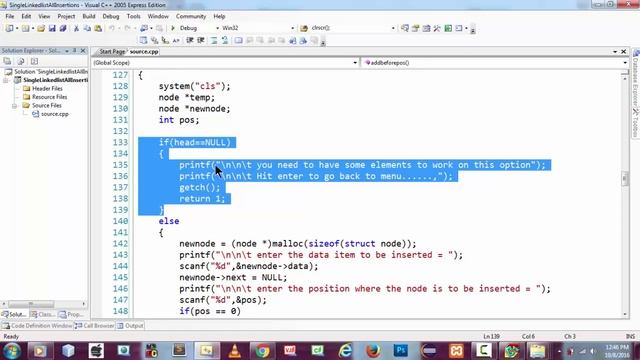Switch to the Class View tab
640x360 pixels.
pos(43,314)
